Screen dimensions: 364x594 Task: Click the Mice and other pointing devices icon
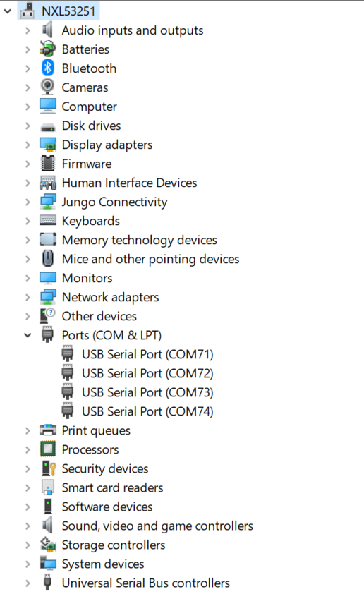tap(48, 259)
